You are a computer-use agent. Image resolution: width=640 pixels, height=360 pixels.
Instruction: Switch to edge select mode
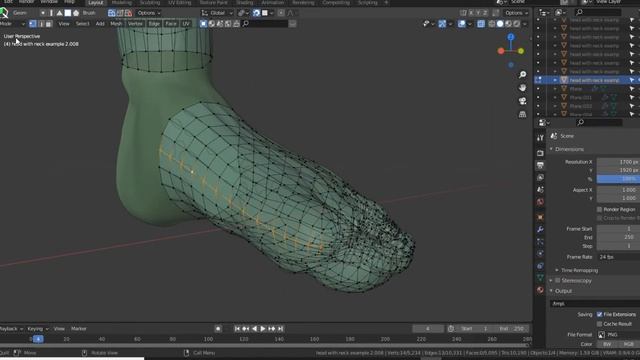(41, 24)
